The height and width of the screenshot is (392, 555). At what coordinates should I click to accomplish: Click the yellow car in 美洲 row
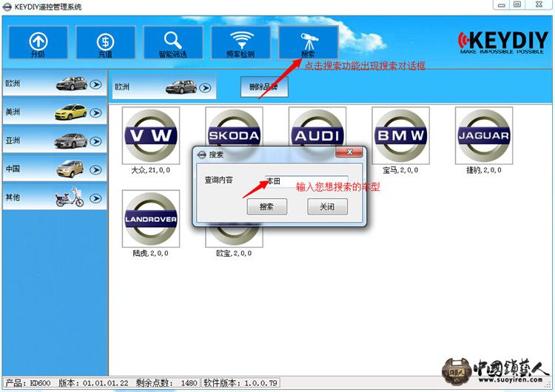71,112
